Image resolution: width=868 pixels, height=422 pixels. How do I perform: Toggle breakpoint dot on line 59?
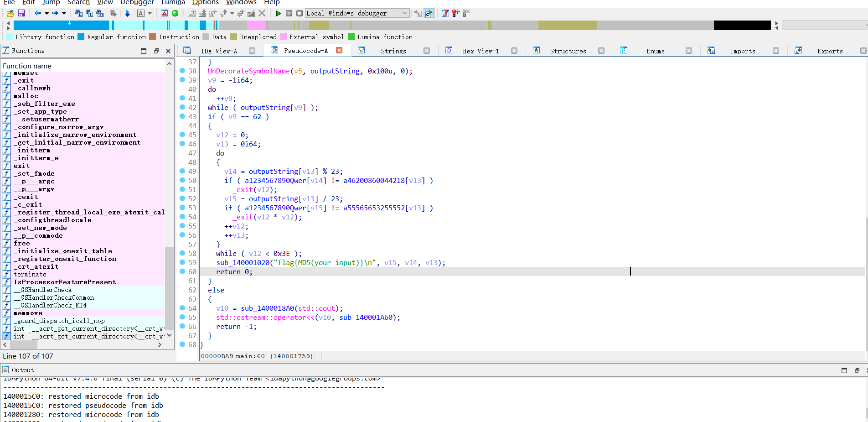pos(182,262)
